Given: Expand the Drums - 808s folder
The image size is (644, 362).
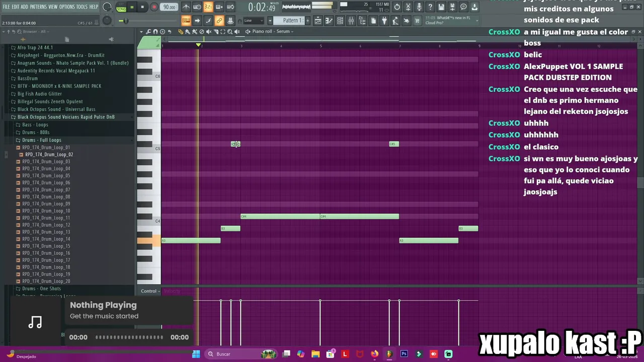Looking at the screenshot, I should [35, 133].
